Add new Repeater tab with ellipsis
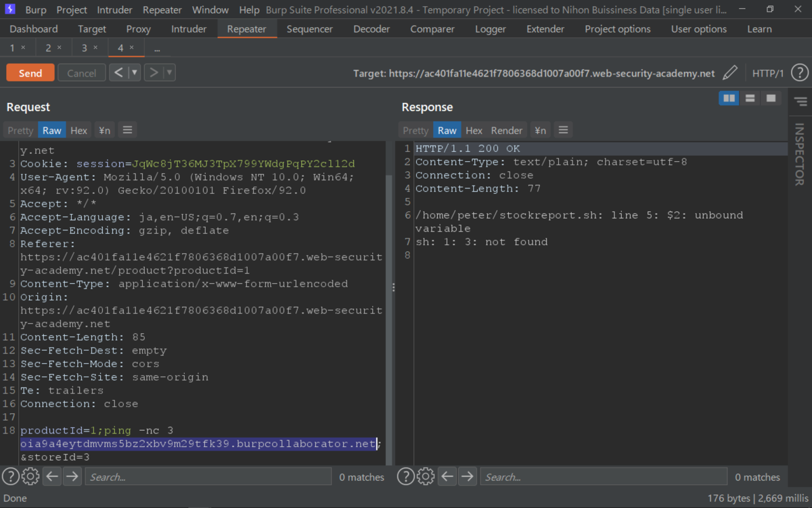This screenshot has width=812, height=508. [x=157, y=49]
